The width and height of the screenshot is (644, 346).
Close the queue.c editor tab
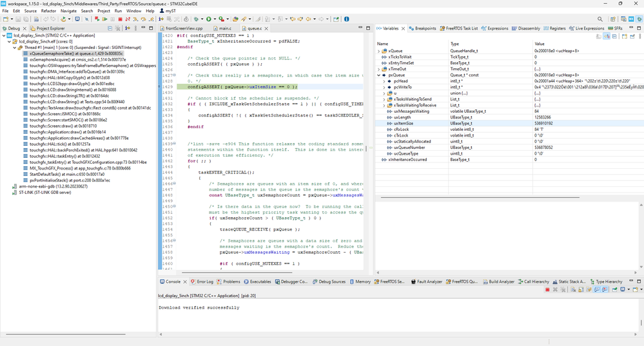point(266,28)
